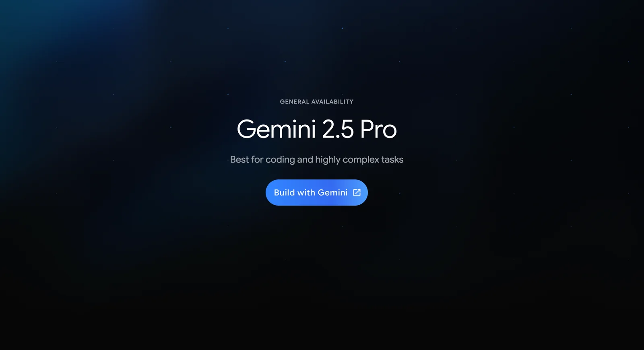This screenshot has width=644, height=350.
Task: Click the word 'Pro' in the heading
Action: coord(378,129)
